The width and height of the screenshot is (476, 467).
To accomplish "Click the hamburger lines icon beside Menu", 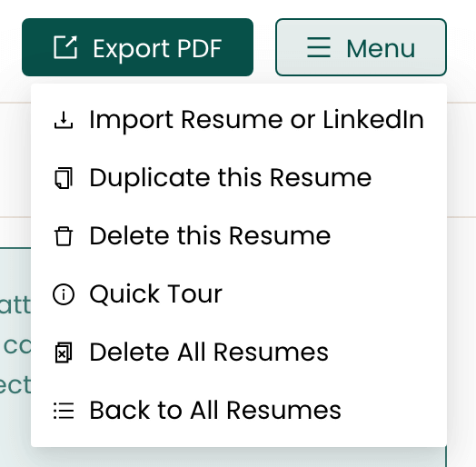I will pos(319,47).
